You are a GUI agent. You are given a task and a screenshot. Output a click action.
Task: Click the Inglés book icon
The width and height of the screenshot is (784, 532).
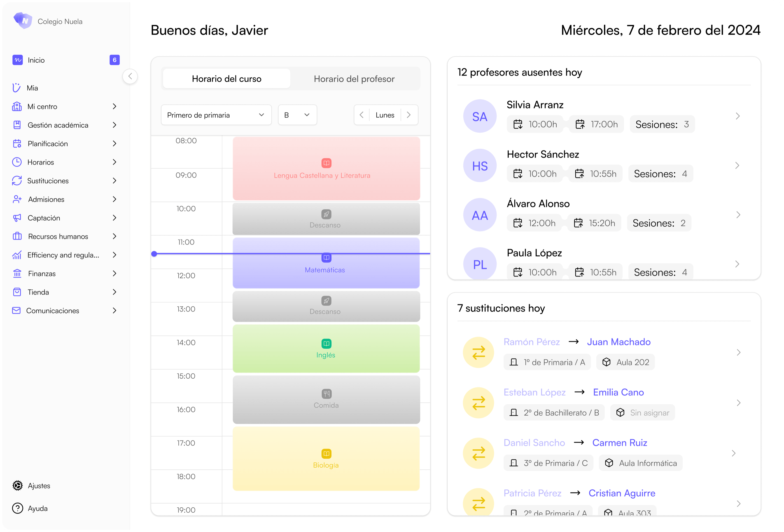click(x=326, y=344)
